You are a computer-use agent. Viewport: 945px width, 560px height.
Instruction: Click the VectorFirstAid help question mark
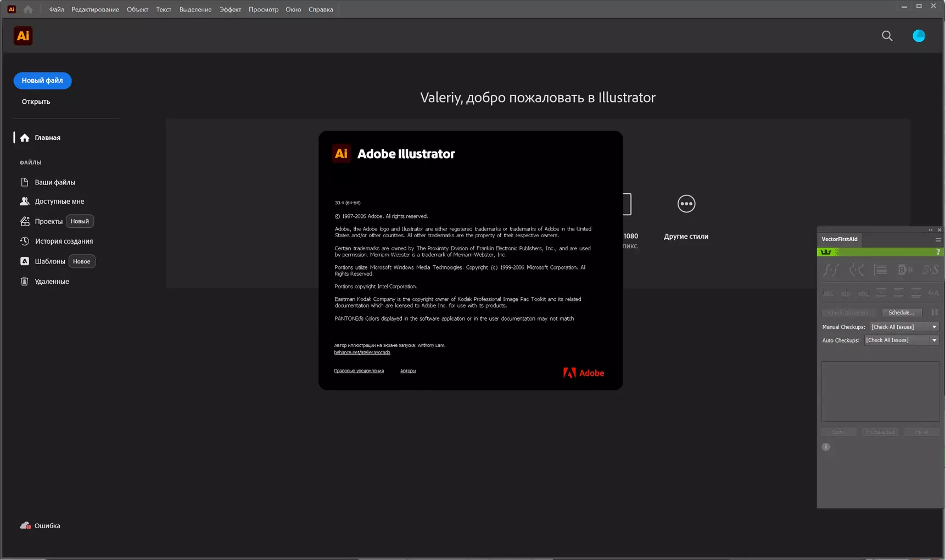click(938, 252)
